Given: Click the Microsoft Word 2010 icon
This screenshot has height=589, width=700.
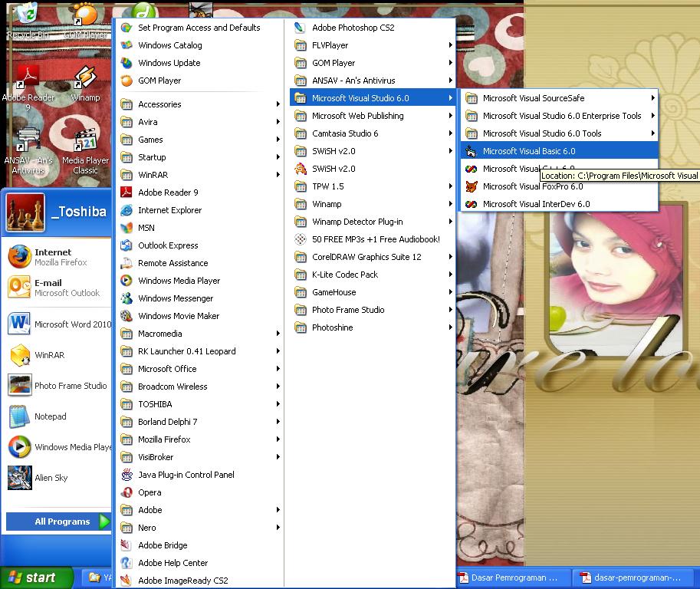Looking at the screenshot, I should pyautogui.click(x=20, y=324).
